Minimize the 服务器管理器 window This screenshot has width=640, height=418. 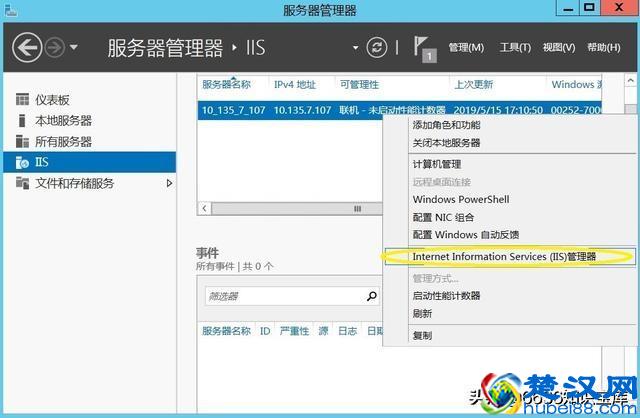pyautogui.click(x=569, y=8)
